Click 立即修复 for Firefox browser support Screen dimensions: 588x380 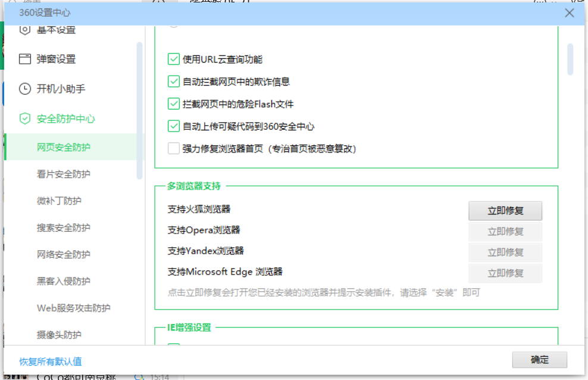pyautogui.click(x=505, y=211)
